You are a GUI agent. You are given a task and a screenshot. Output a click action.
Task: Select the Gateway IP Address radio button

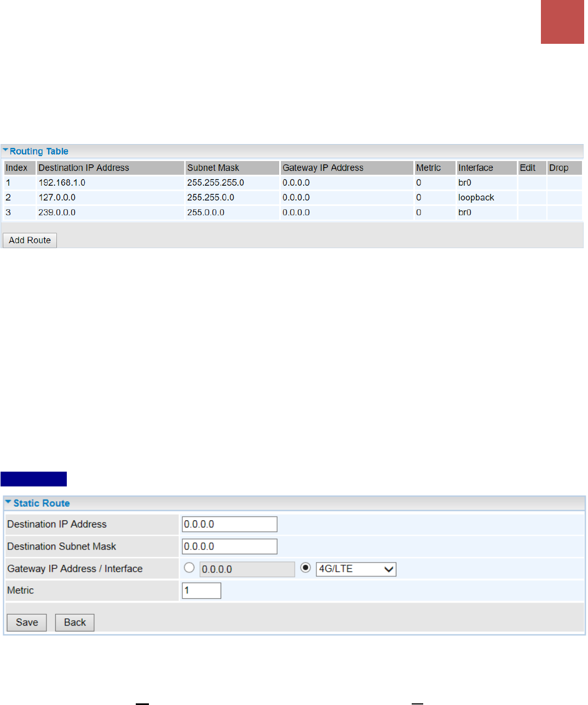[x=189, y=568]
